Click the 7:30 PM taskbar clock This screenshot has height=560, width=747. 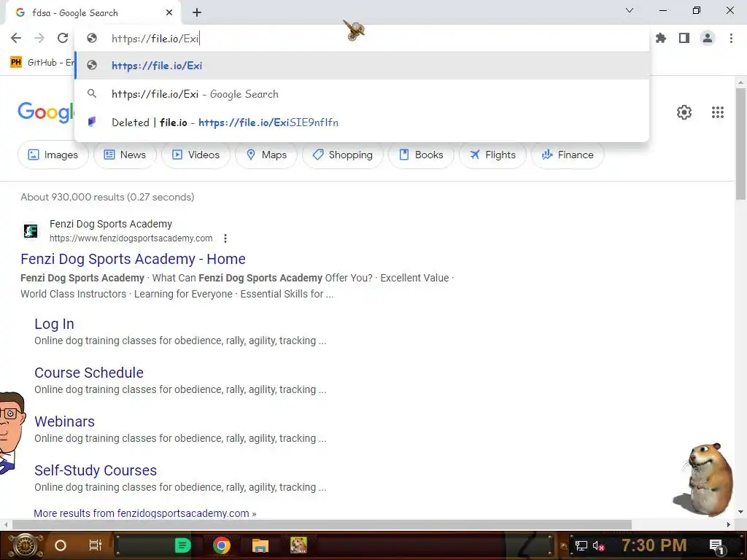[x=654, y=545]
